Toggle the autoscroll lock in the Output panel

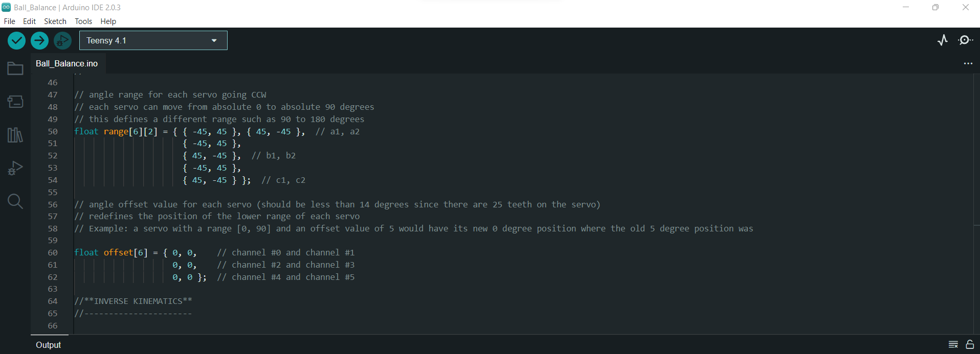(970, 345)
